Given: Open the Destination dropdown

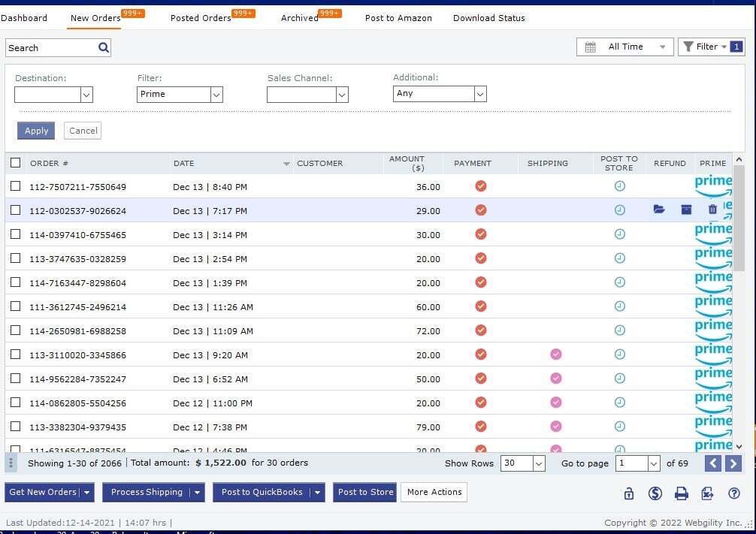Looking at the screenshot, I should [86, 95].
